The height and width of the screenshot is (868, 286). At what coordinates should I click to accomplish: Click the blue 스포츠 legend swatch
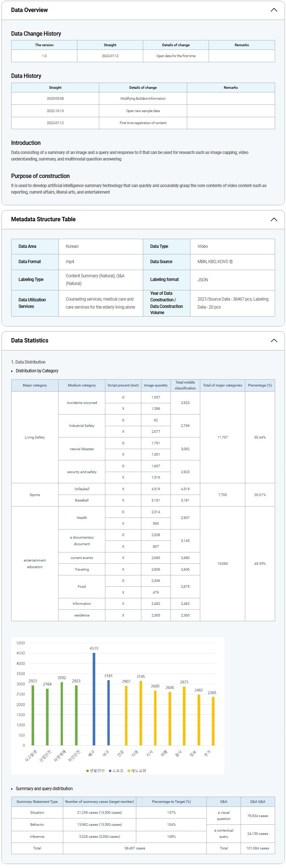coord(110,771)
